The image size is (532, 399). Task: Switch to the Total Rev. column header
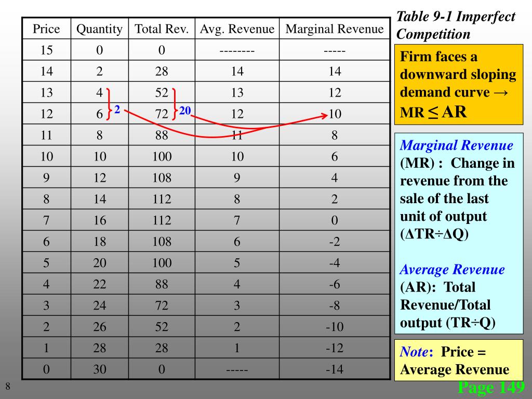pos(162,29)
